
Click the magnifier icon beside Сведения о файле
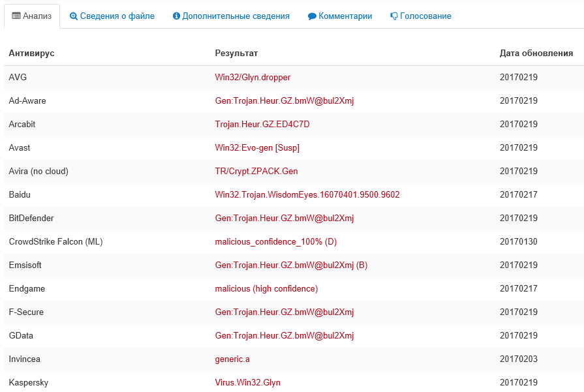tap(74, 16)
